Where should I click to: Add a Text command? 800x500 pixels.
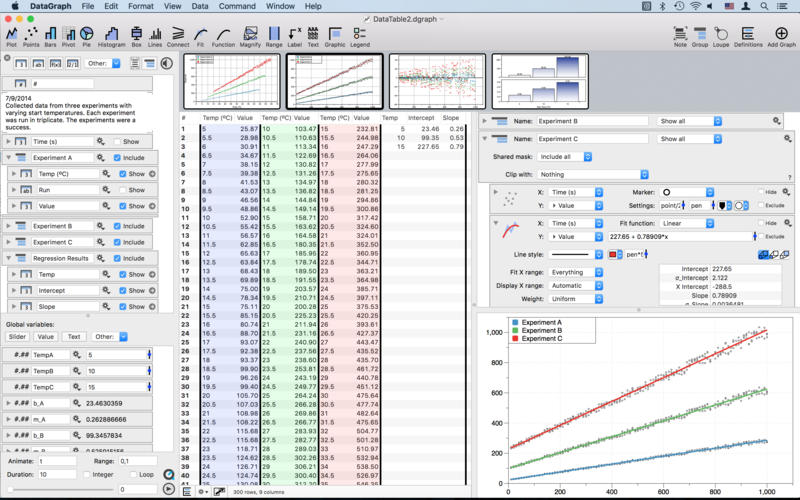tap(313, 37)
